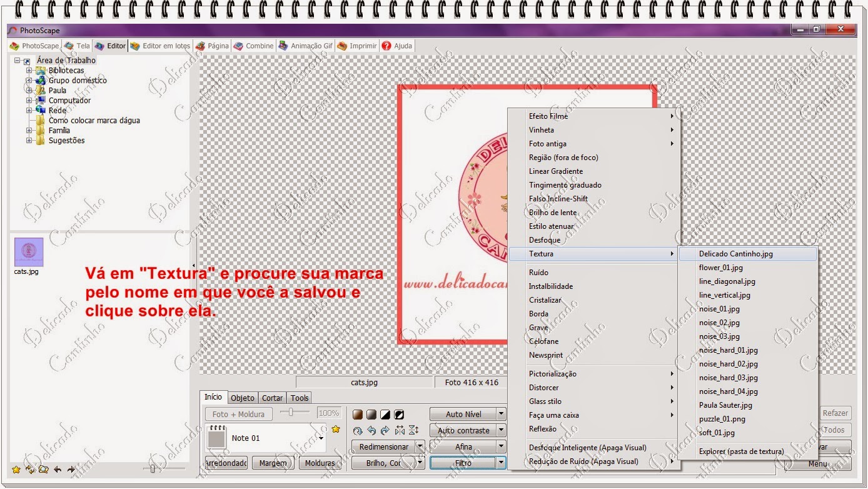Switch to the Tela viewer tab
Screen dimensions: 868x489
click(x=77, y=46)
